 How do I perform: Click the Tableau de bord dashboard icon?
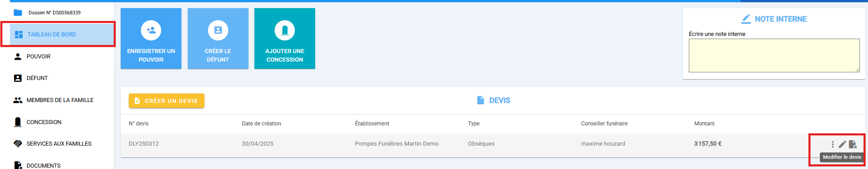click(x=18, y=34)
